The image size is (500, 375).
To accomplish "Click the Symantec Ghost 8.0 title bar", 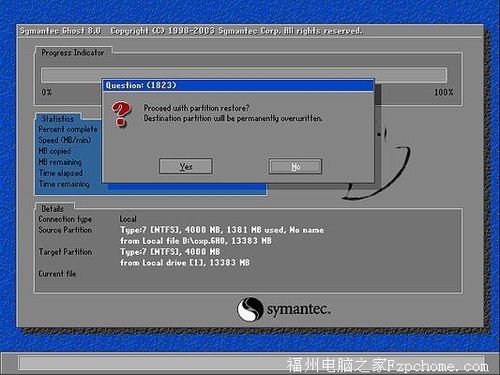I will [250, 31].
